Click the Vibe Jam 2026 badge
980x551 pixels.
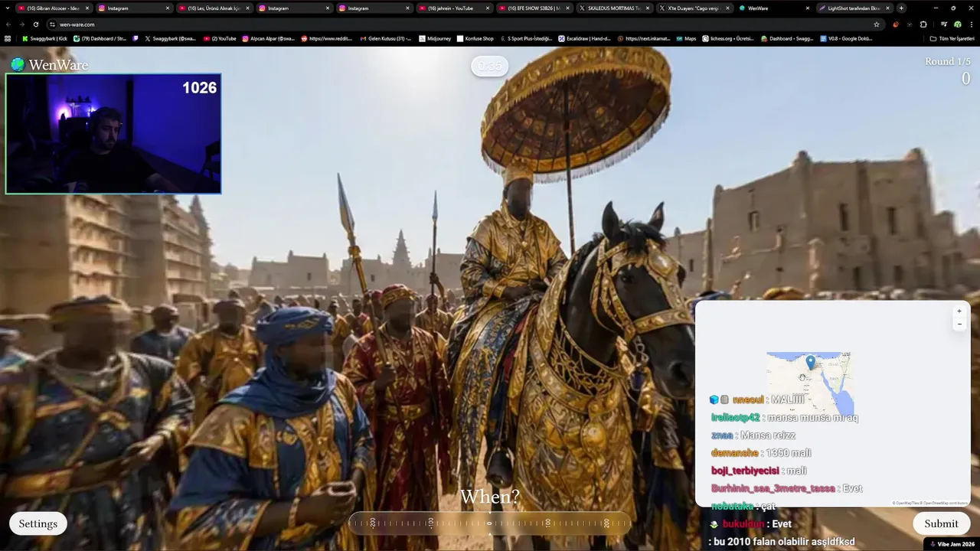coord(953,544)
